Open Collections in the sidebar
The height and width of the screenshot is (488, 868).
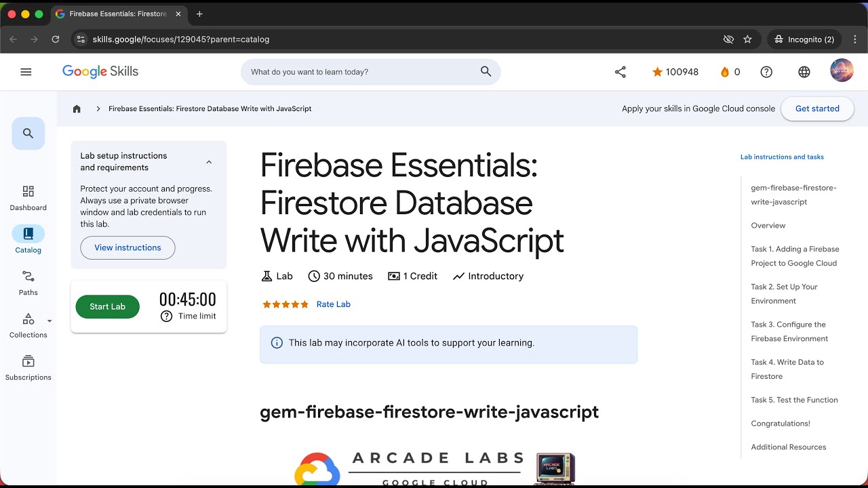pos(28,326)
